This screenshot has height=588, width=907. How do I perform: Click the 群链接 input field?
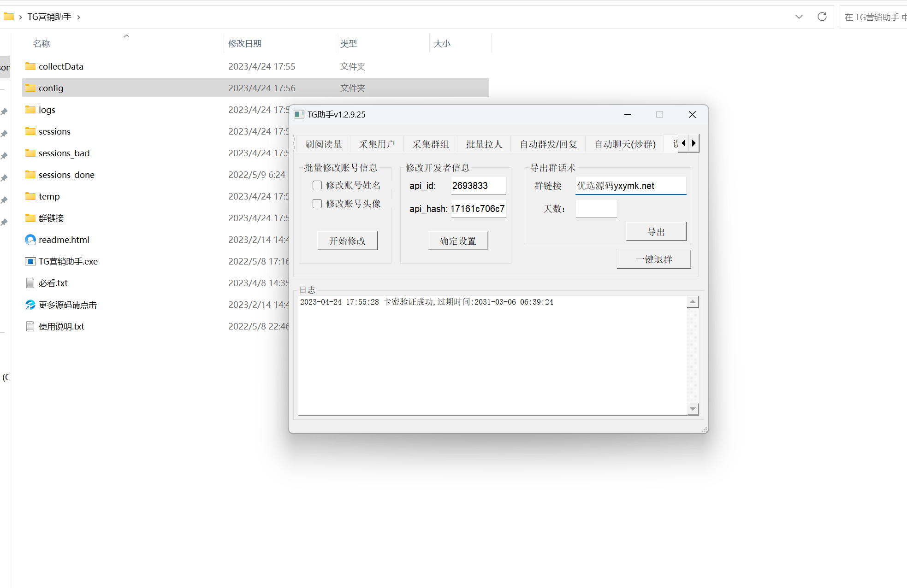(631, 185)
